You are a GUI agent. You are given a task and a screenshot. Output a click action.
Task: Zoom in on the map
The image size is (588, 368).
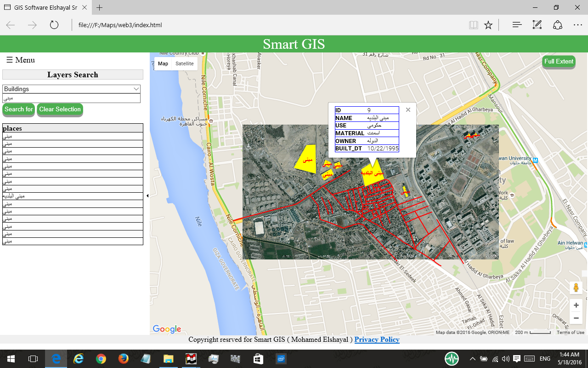tap(576, 305)
